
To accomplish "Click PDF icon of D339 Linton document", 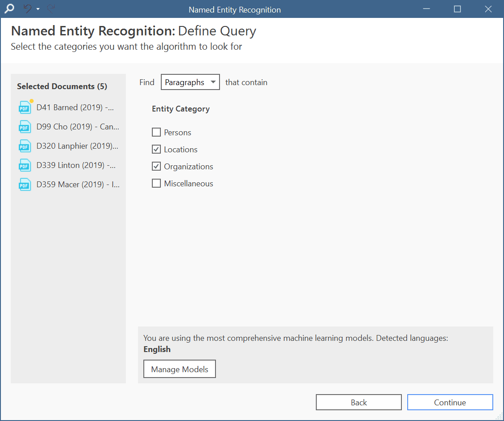I will [25, 165].
